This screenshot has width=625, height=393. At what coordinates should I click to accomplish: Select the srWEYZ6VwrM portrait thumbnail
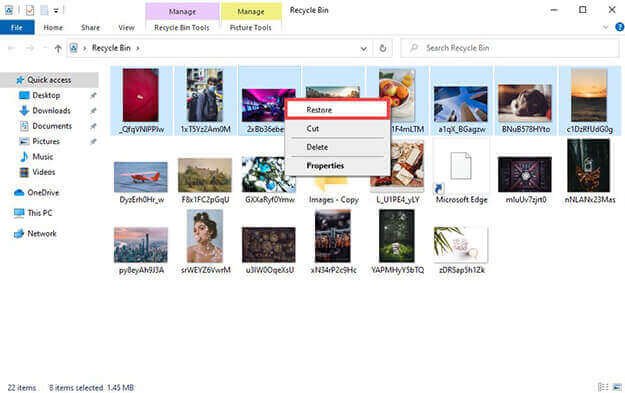(x=205, y=242)
